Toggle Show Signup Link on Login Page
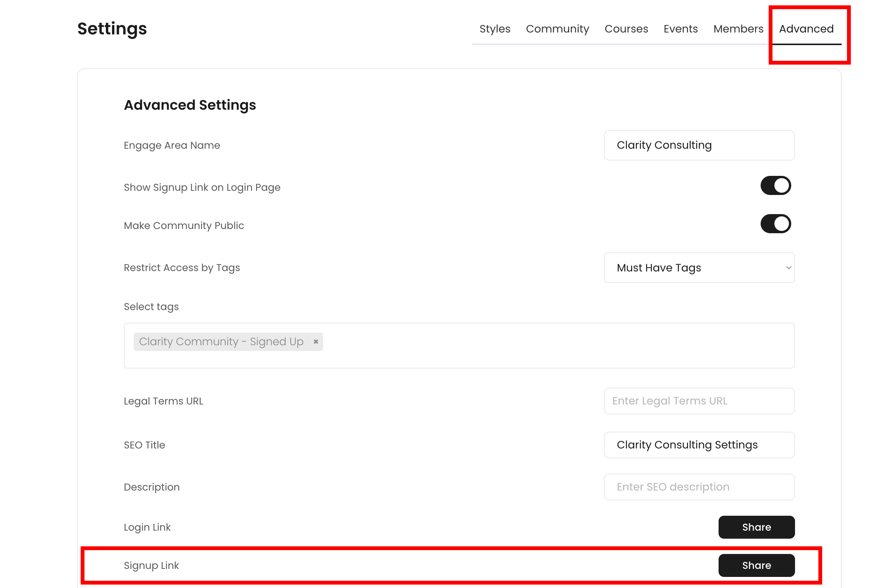The image size is (886, 588). [776, 186]
